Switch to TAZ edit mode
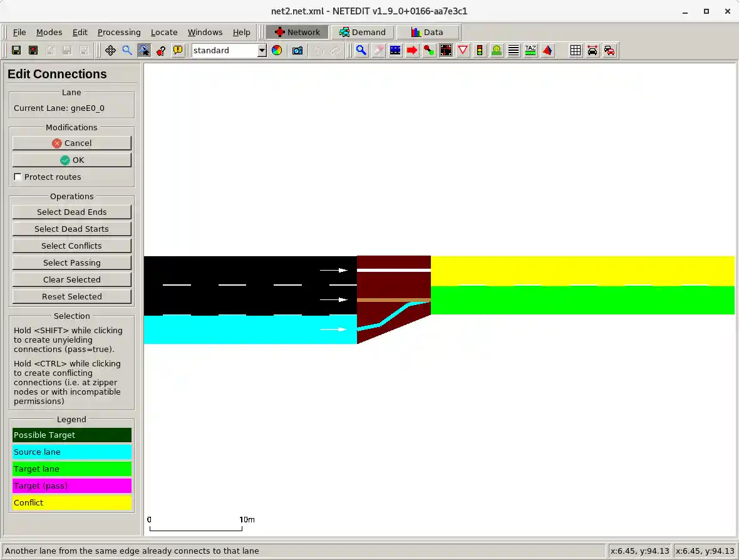 click(530, 51)
